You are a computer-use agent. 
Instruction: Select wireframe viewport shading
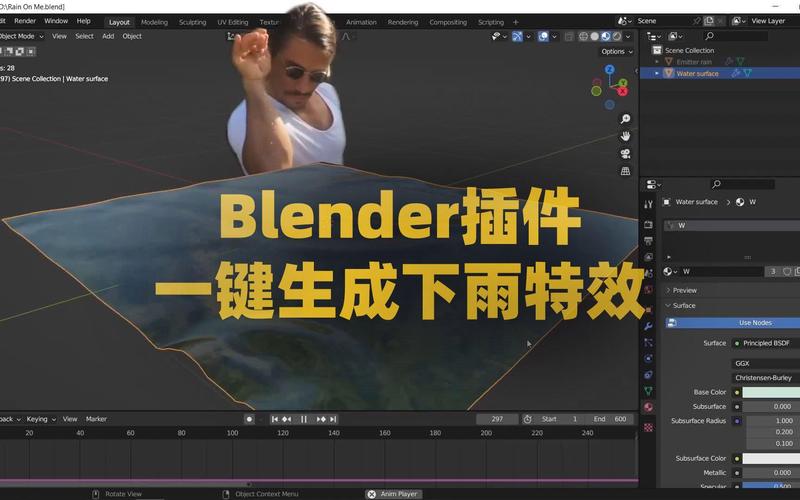coord(583,36)
